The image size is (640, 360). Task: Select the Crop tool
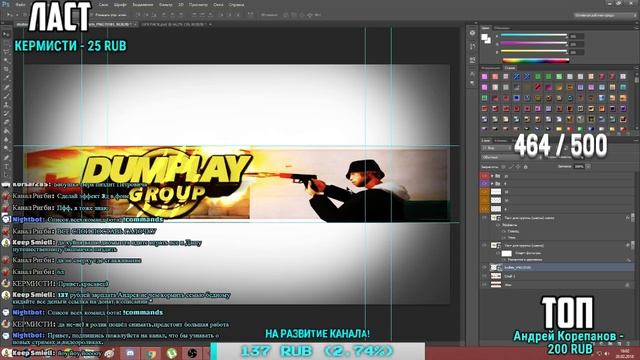pos(6,69)
